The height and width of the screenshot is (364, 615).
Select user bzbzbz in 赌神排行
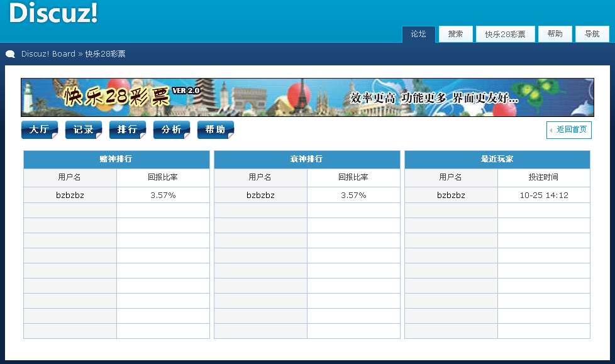[70, 195]
